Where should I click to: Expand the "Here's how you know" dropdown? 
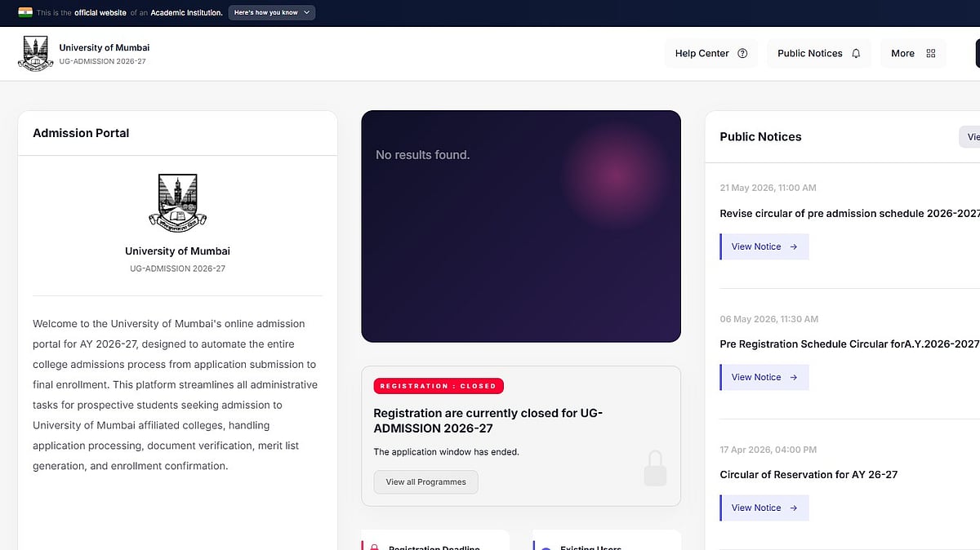pyautogui.click(x=271, y=12)
